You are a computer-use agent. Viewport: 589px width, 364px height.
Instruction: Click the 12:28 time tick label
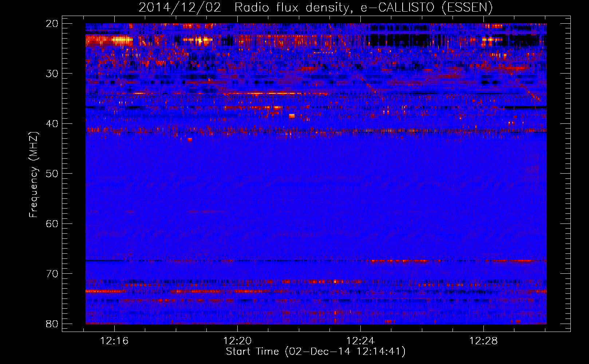pyautogui.click(x=483, y=341)
